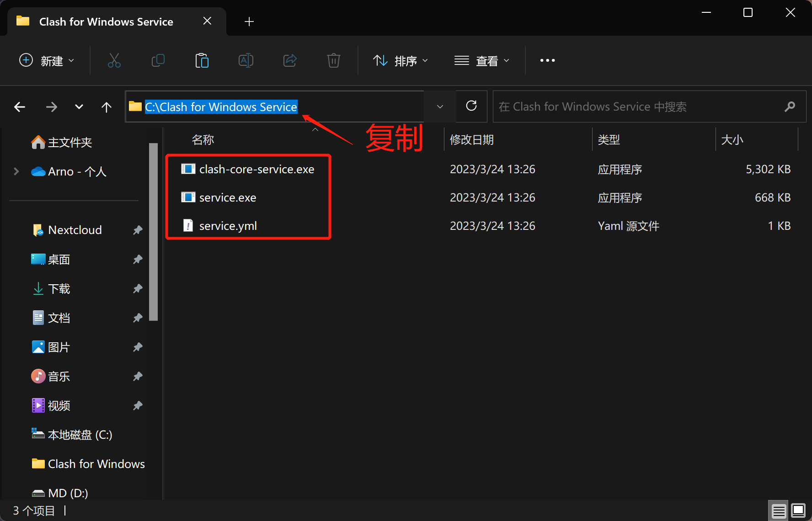Click the pin icon next to 图片
The height and width of the screenshot is (521, 812).
point(138,347)
